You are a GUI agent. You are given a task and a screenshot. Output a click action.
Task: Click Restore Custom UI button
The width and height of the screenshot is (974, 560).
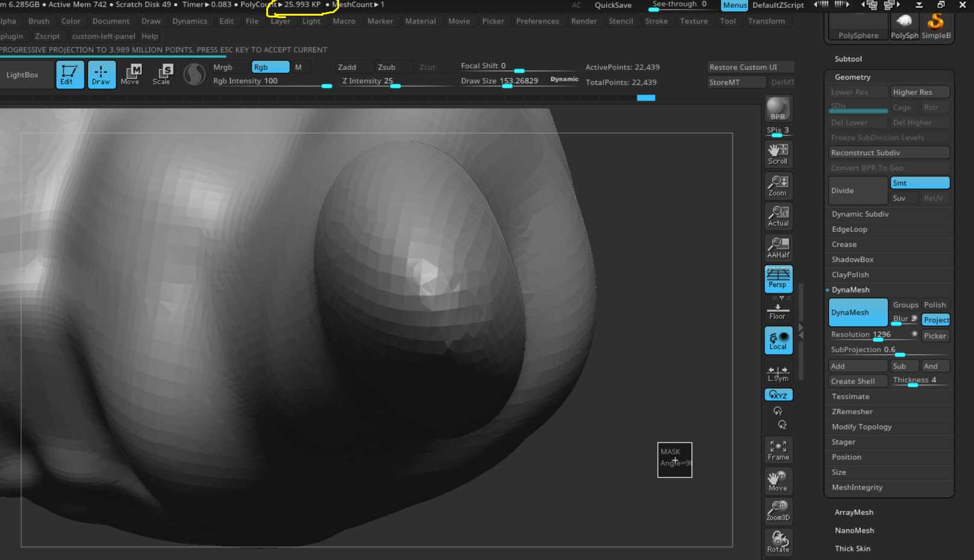coord(750,67)
